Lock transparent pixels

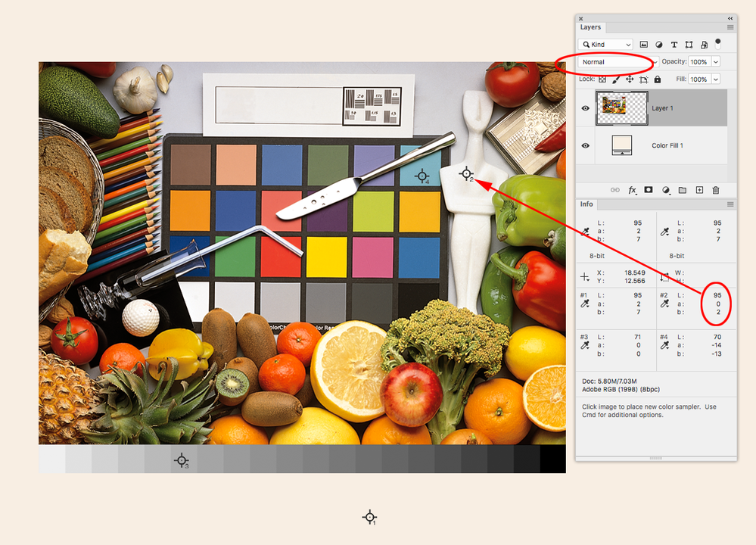pos(602,79)
